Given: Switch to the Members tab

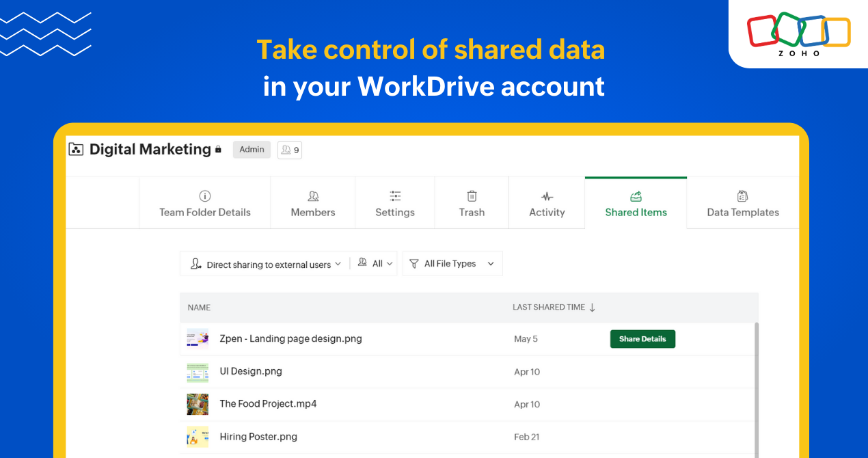Looking at the screenshot, I should (x=313, y=204).
